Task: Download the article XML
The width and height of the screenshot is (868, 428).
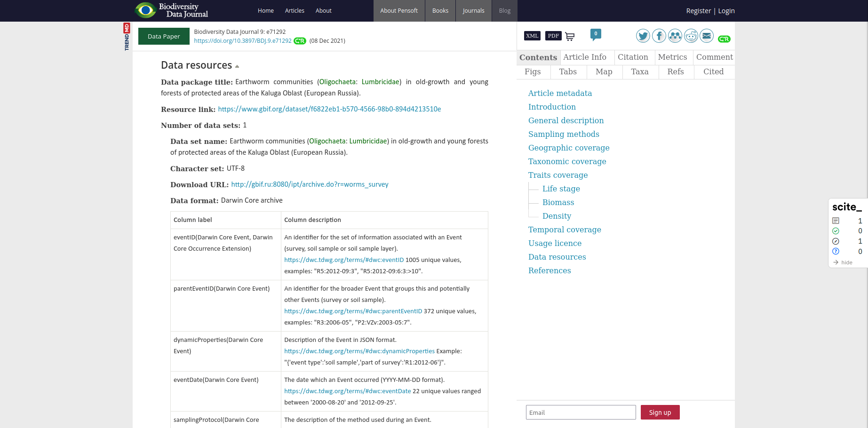Action: (532, 36)
